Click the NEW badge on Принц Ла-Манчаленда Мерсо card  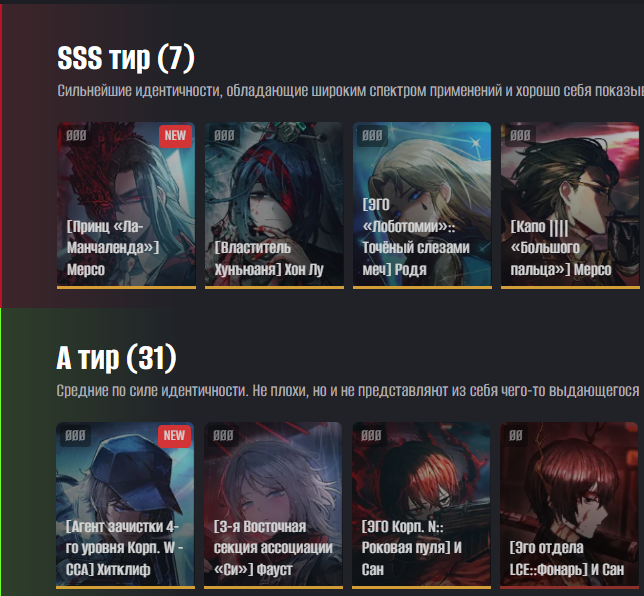(x=175, y=136)
